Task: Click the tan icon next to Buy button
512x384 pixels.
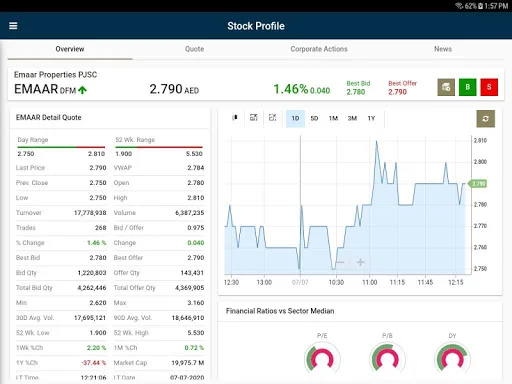Action: [x=446, y=87]
